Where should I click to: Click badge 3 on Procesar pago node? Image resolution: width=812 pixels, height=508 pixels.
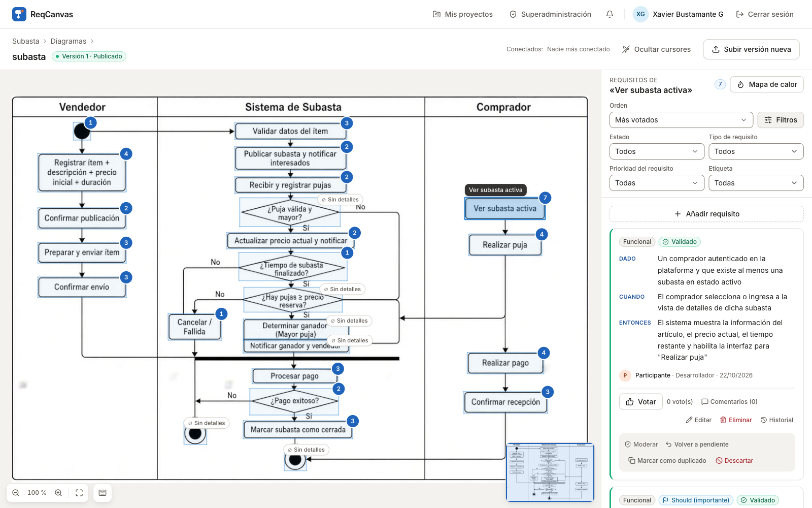(338, 369)
